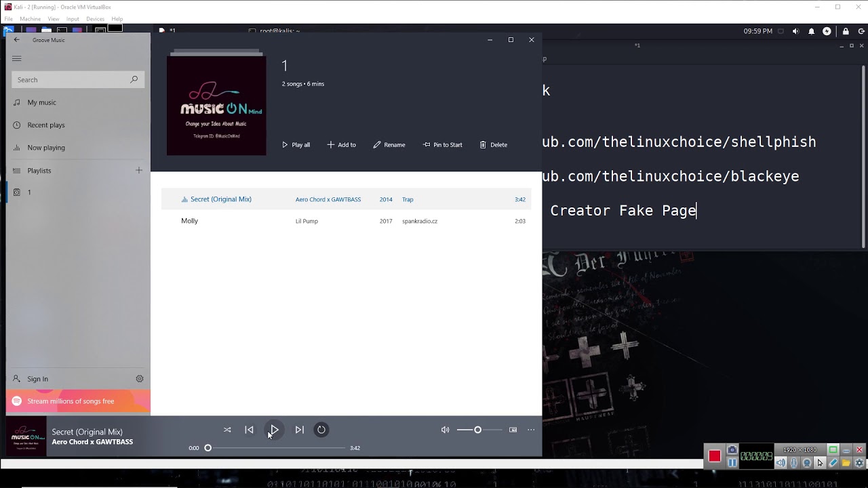Toggle repeat mode

321,430
